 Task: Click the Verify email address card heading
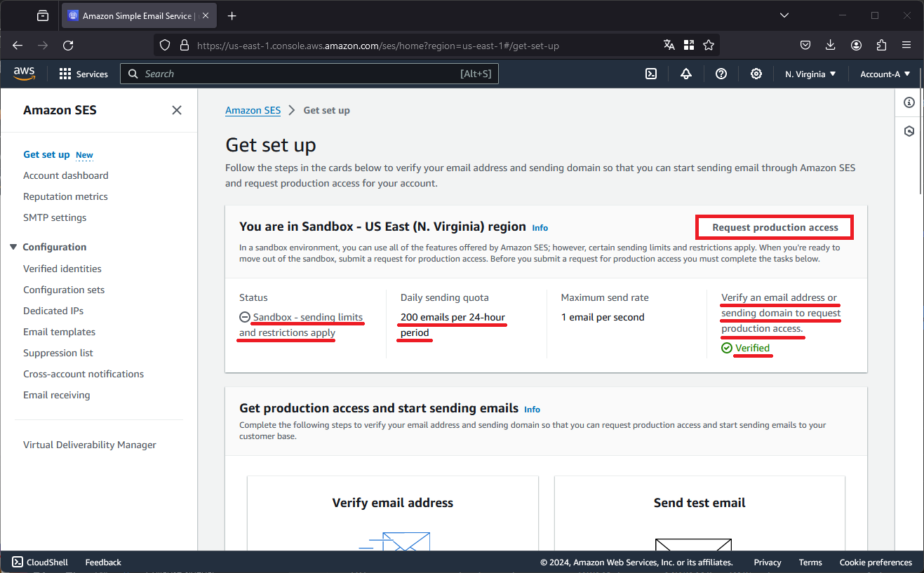[x=393, y=503]
